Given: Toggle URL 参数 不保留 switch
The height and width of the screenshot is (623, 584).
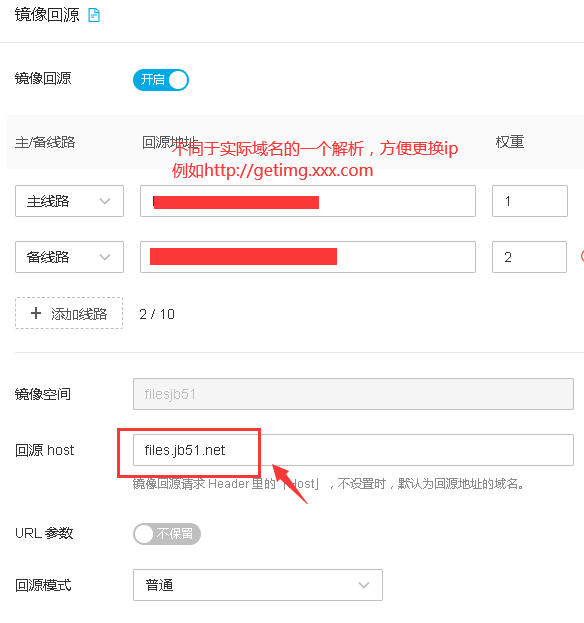Looking at the screenshot, I should point(167,534).
